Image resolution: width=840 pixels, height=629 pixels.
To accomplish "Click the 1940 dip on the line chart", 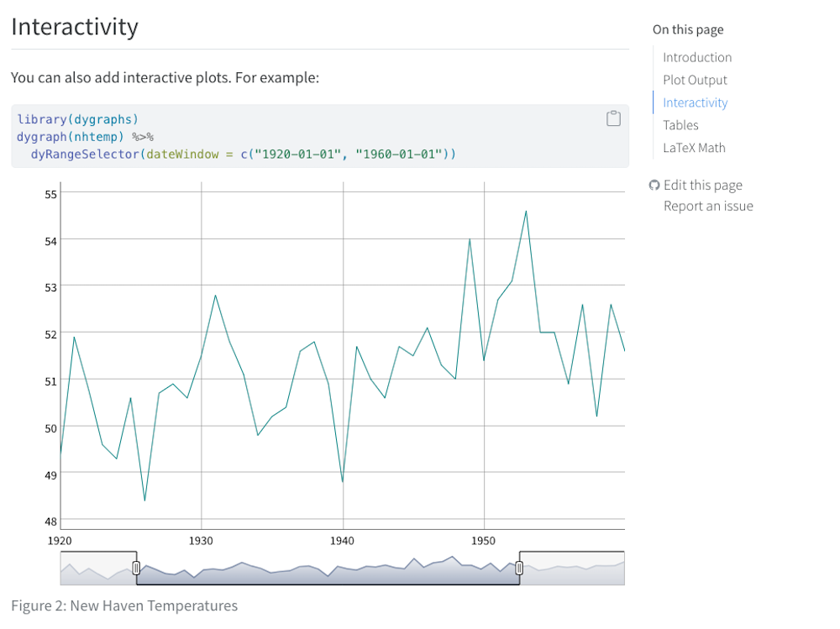I will click(x=343, y=481).
